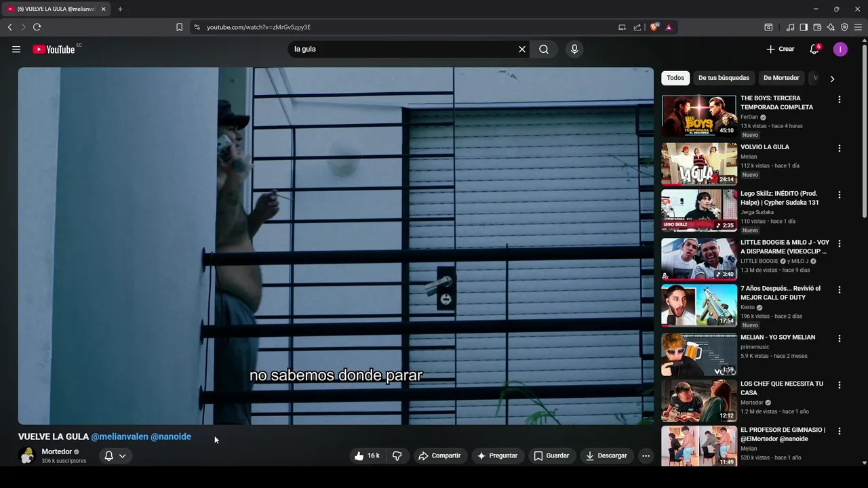868x488 pixels.
Task: Open options for '7 Años Después' video
Action: [x=840, y=289]
